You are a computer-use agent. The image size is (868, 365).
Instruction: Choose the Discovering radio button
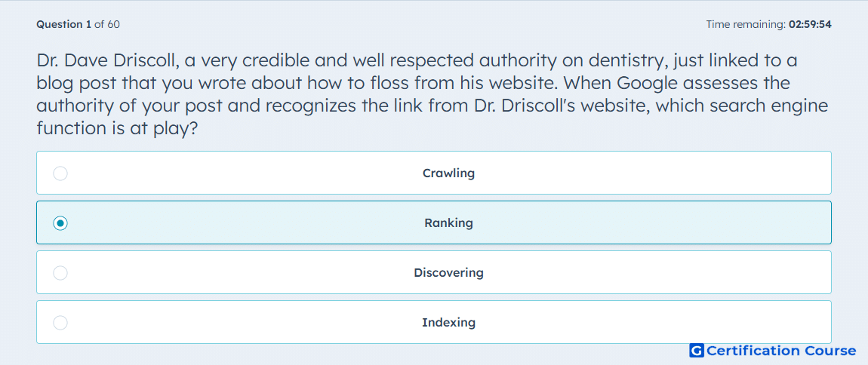(60, 273)
